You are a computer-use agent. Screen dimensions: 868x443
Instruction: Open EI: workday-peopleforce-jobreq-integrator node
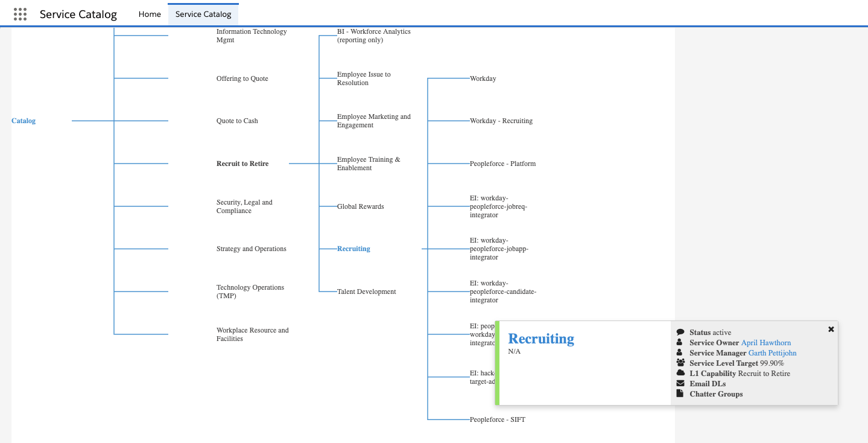coord(499,206)
